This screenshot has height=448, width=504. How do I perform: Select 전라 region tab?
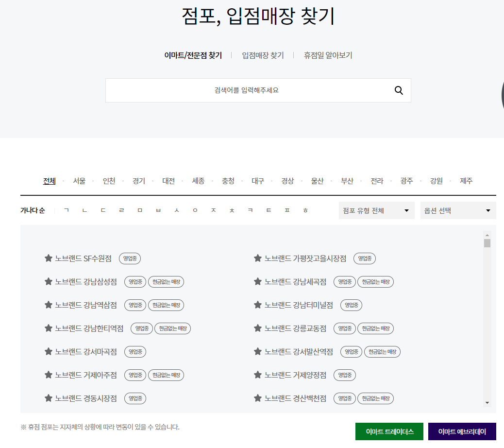click(x=377, y=181)
